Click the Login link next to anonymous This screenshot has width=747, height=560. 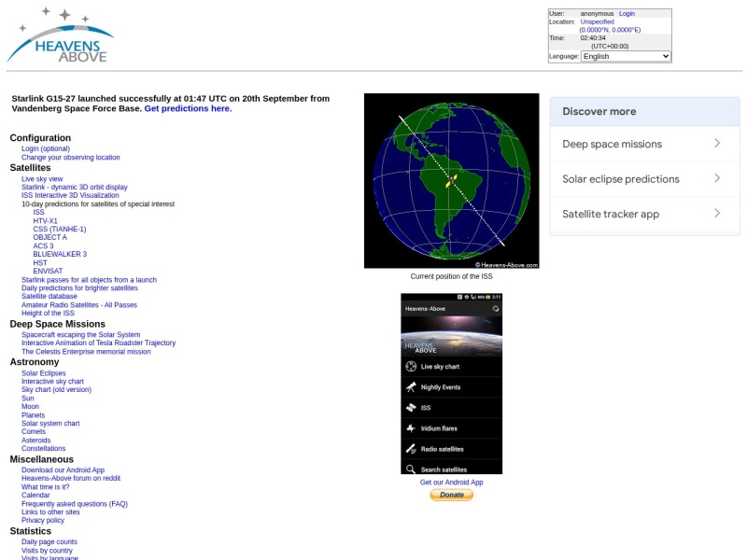coord(627,14)
